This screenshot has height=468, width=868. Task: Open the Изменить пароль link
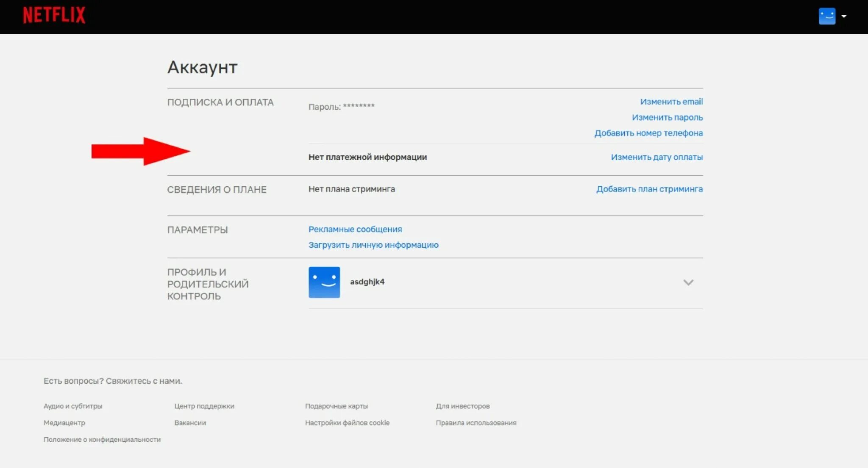point(667,117)
